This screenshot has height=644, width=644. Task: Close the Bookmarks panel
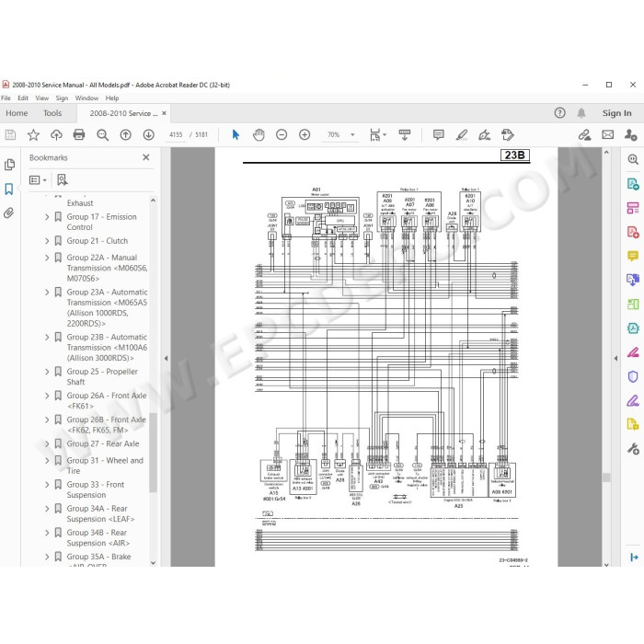tap(145, 157)
